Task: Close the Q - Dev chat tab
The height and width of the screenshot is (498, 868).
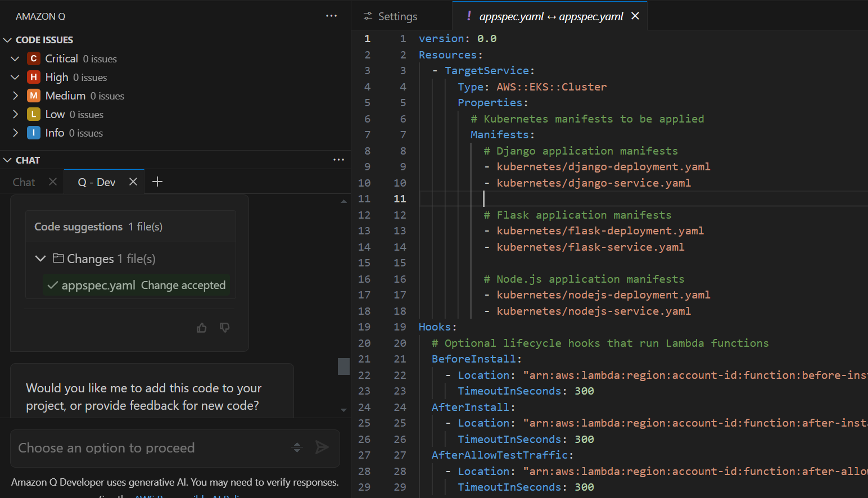Action: coord(133,182)
